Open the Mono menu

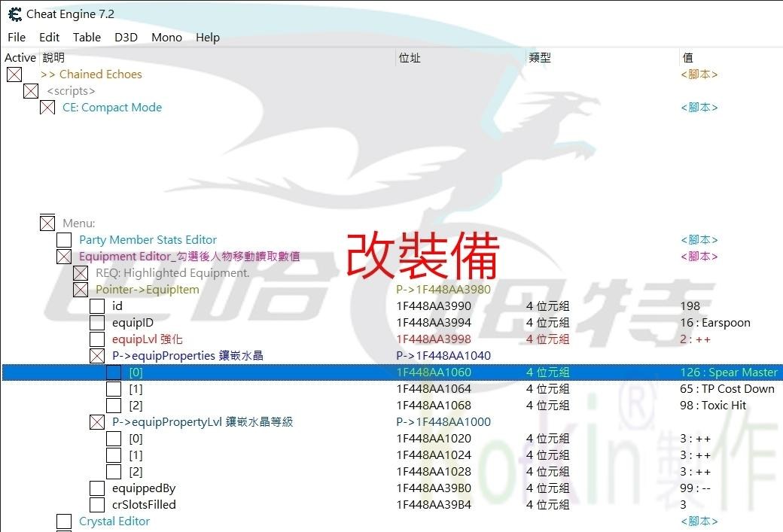(166, 37)
